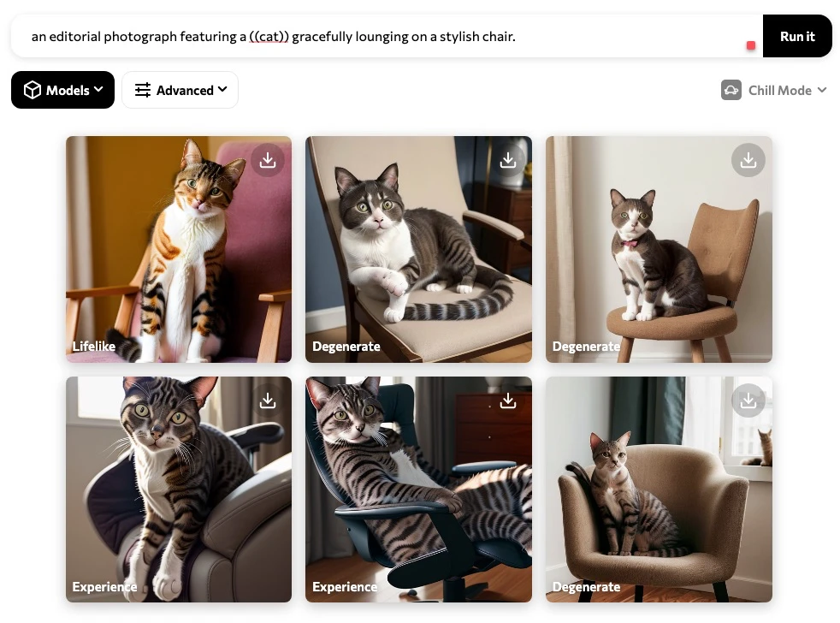The height and width of the screenshot is (623, 840).
Task: Expand the Advanced settings chevron
Action: (x=222, y=90)
